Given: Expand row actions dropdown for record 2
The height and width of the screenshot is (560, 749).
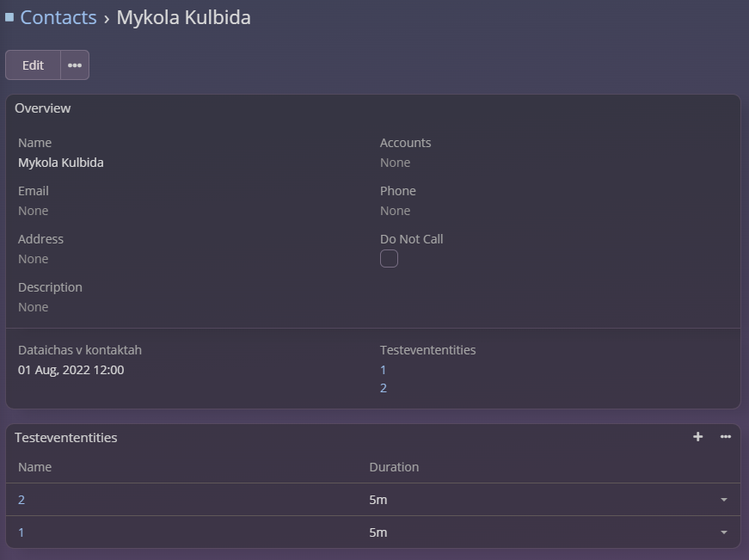Looking at the screenshot, I should [723, 500].
